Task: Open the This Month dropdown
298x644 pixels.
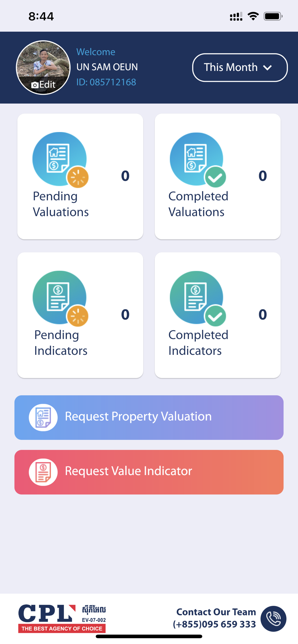Action: [240, 68]
